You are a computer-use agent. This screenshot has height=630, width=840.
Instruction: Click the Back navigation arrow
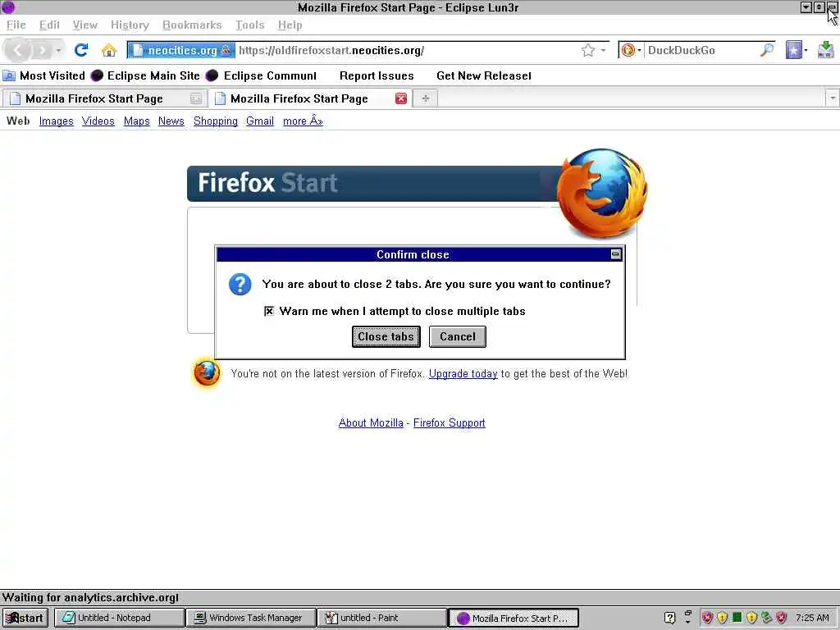(x=17, y=50)
